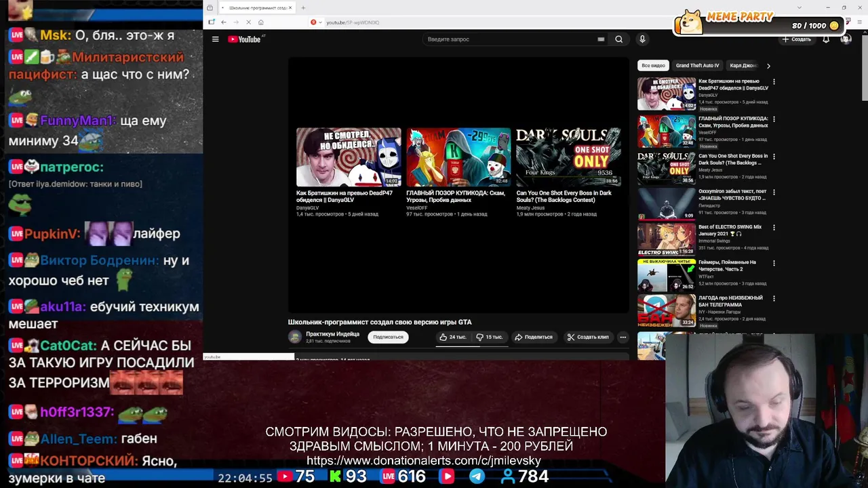This screenshot has height=488, width=868.
Task: Click the endscreen title ГЛАВНЫЙ ПОЗОР КУПИКОДА: Скам
Action: [456, 197]
